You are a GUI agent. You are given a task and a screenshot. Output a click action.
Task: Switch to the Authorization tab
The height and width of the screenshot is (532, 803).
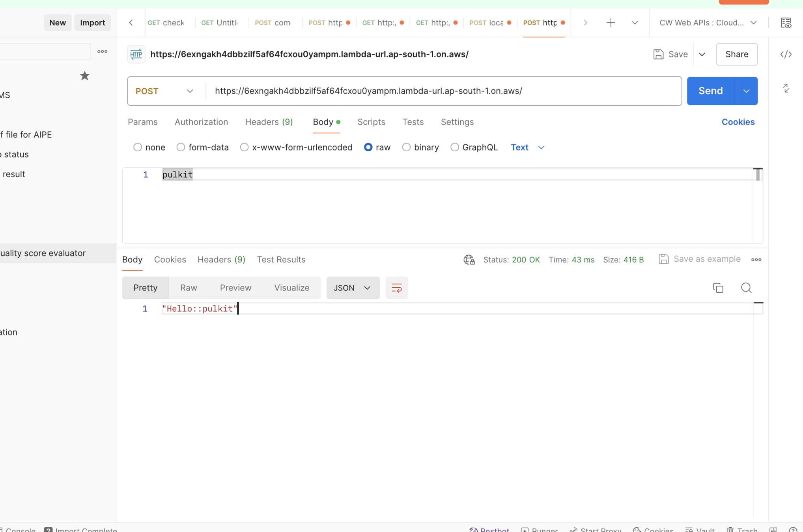coord(201,122)
